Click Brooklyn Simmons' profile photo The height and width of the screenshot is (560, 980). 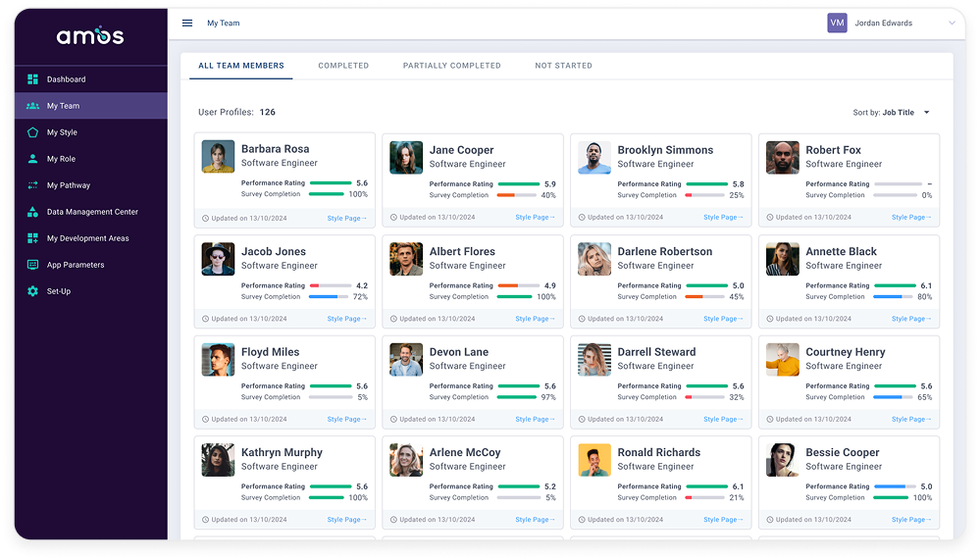pyautogui.click(x=594, y=157)
